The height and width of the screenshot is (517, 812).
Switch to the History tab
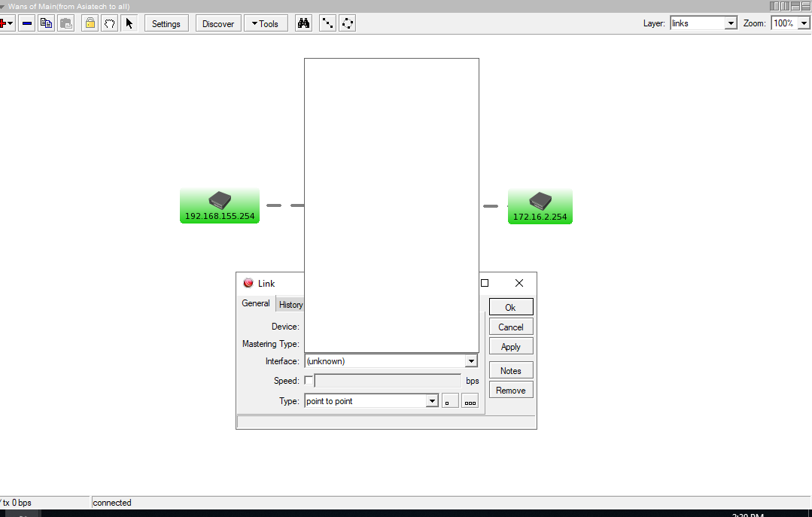(x=290, y=305)
